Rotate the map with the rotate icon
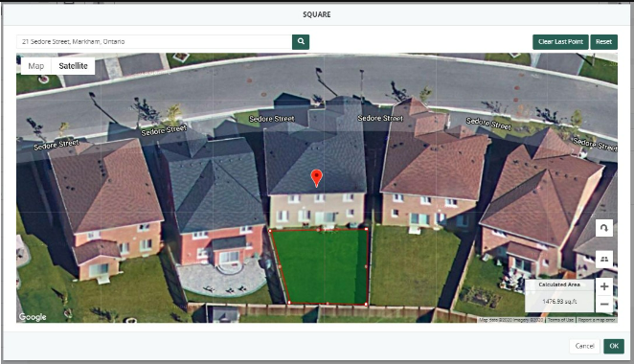634x364 pixels. [x=604, y=228]
